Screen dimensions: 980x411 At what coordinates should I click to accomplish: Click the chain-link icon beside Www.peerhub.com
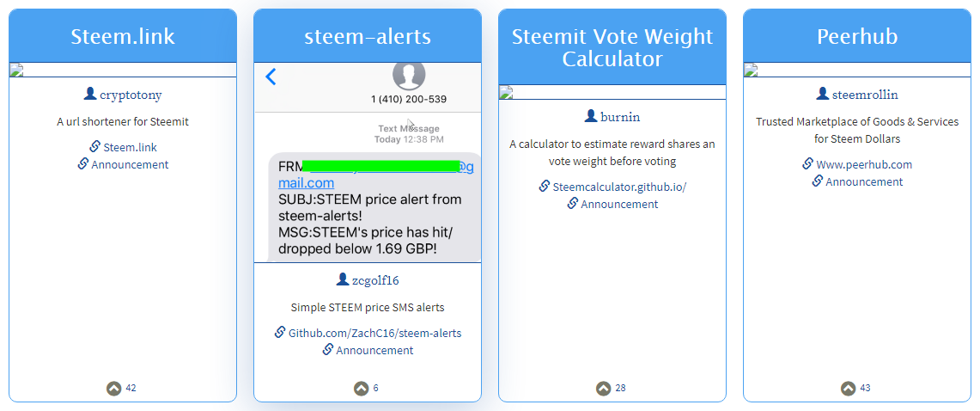tap(808, 163)
